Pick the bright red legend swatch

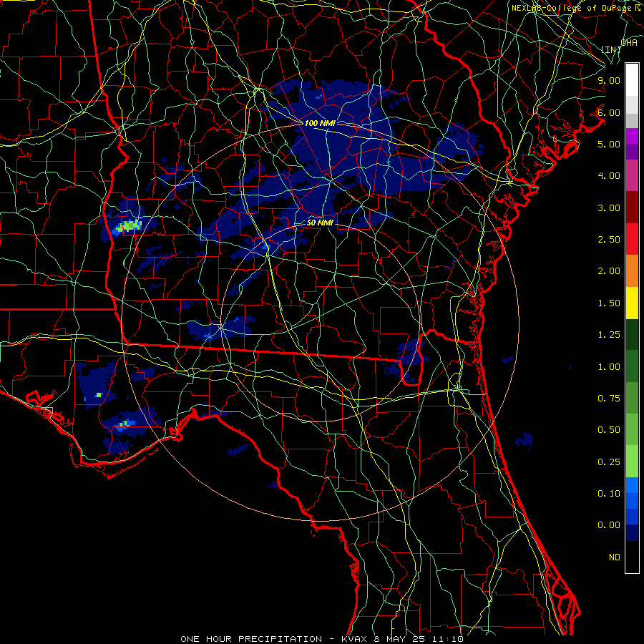coord(632,239)
